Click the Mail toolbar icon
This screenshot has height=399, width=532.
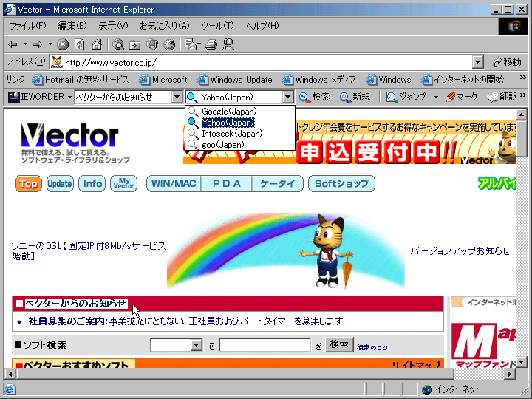tap(191, 44)
